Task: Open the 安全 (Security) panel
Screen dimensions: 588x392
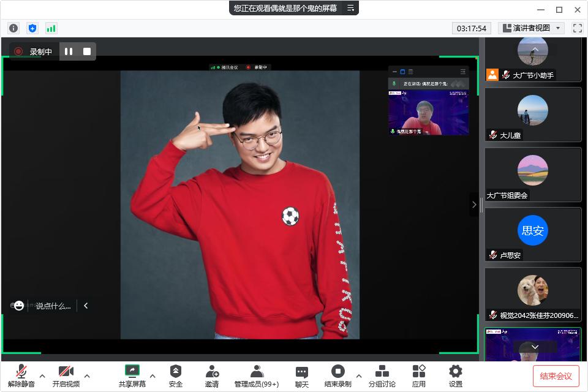Action: click(x=176, y=375)
